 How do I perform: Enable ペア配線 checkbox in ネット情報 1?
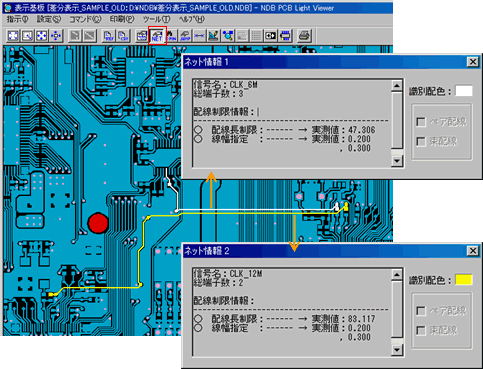[421, 122]
